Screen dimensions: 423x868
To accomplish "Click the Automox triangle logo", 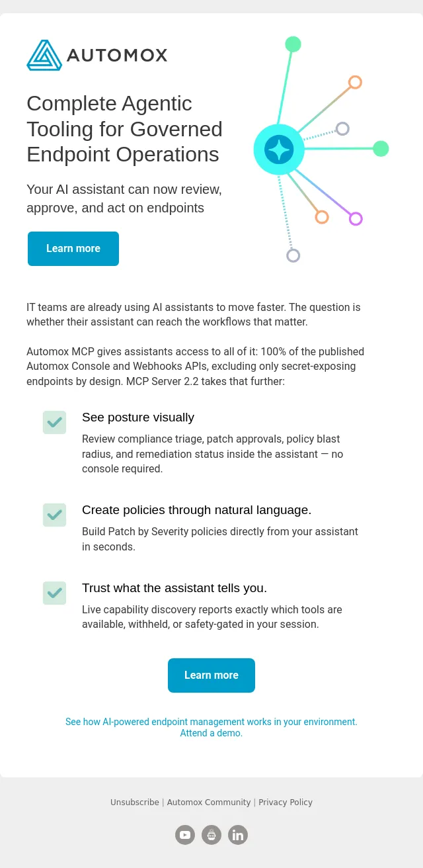I will click(x=44, y=55).
